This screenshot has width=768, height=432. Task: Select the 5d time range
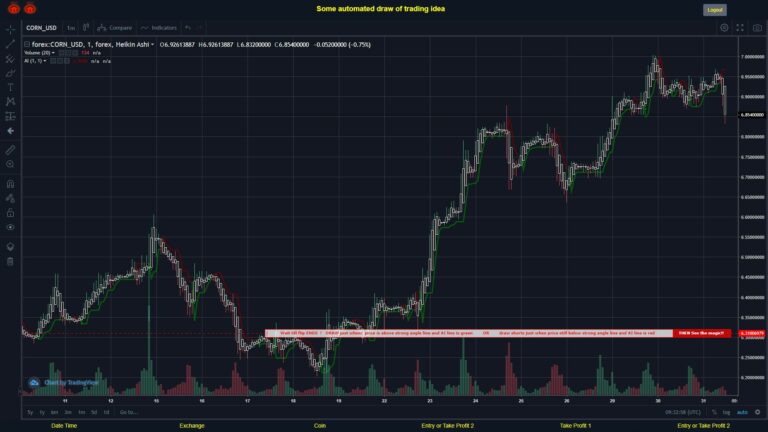(x=94, y=412)
